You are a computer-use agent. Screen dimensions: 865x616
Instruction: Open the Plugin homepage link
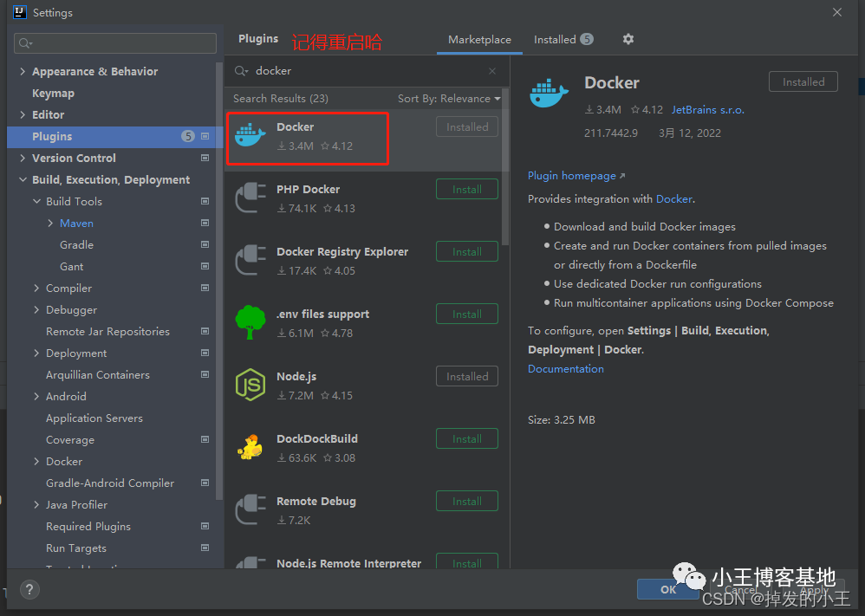coord(576,175)
